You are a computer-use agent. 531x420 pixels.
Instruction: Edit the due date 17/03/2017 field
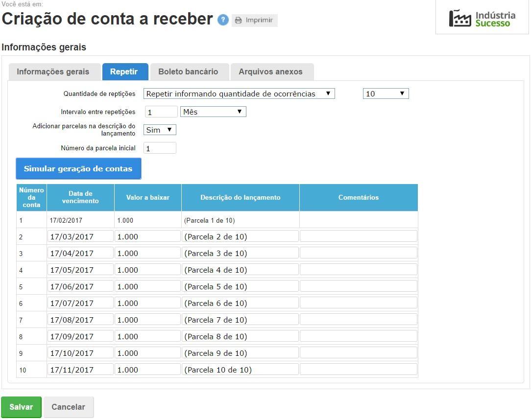pos(80,236)
